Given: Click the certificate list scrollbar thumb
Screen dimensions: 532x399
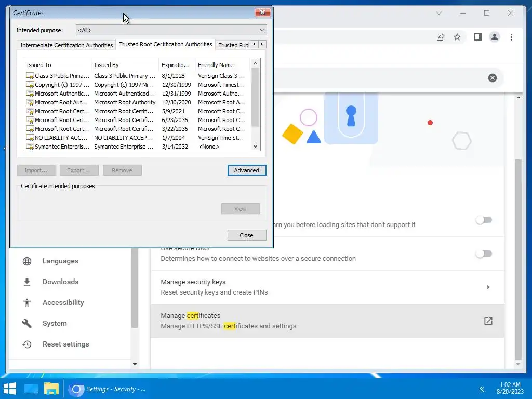Looking at the screenshot, I should click(x=255, y=97).
